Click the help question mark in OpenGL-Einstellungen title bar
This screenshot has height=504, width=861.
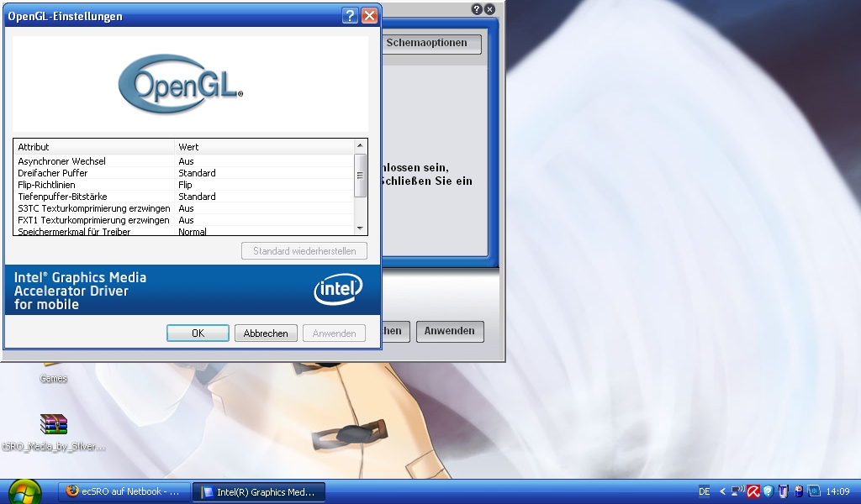pos(351,16)
